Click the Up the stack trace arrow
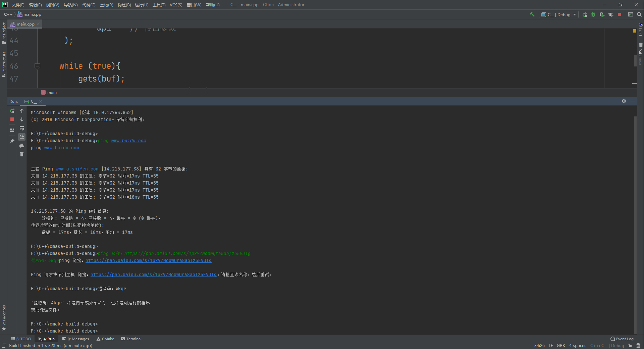 [x=22, y=111]
